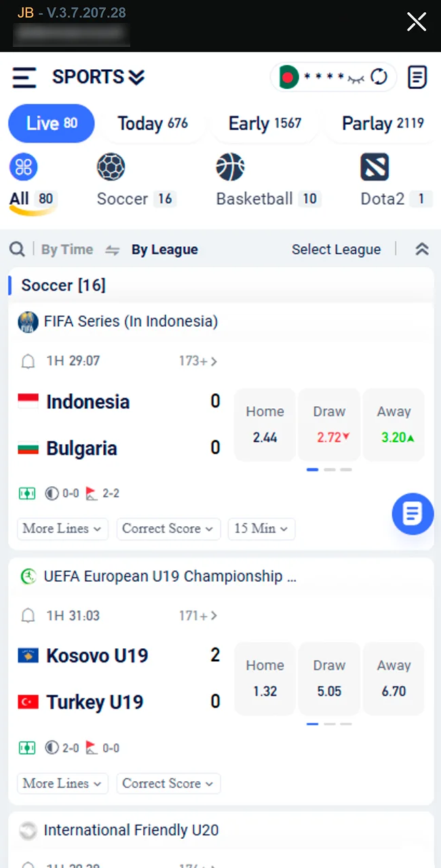Open the 15 Min markets dropdown

click(261, 528)
